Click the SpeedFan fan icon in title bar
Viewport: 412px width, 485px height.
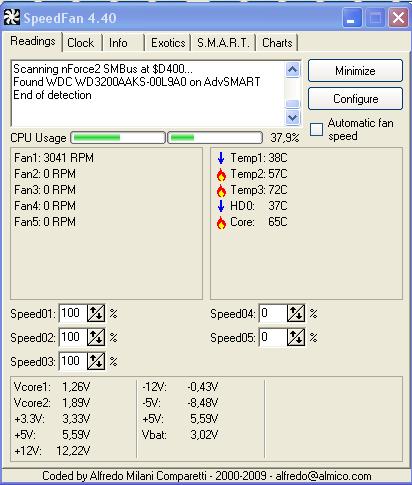(12, 17)
